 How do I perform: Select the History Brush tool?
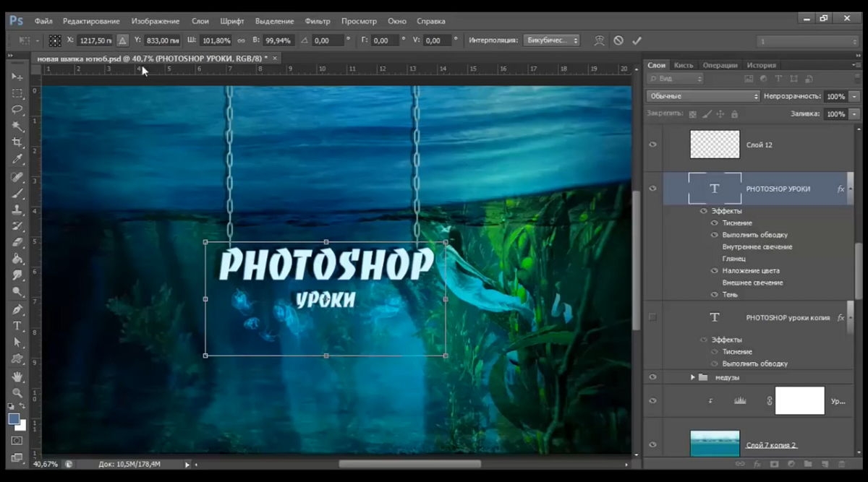(17, 227)
